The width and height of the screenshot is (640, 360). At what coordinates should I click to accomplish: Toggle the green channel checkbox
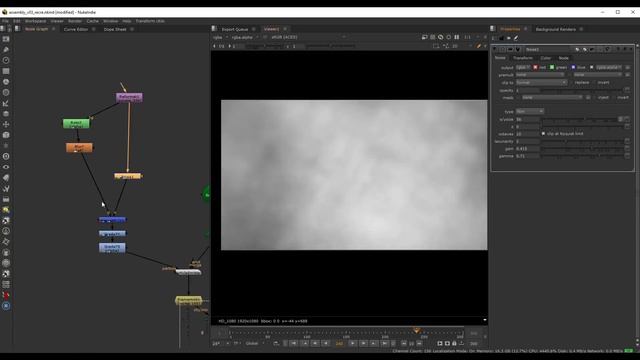pos(552,67)
